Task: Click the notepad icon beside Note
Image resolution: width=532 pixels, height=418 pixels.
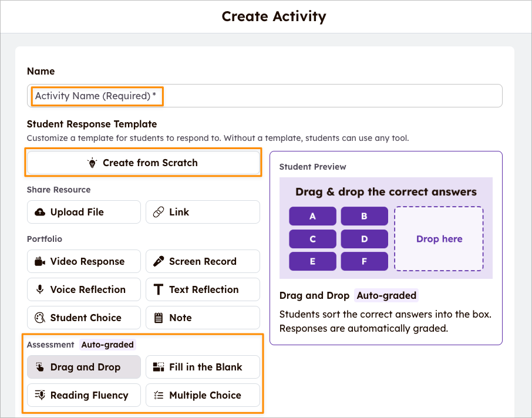Action: pos(159,318)
